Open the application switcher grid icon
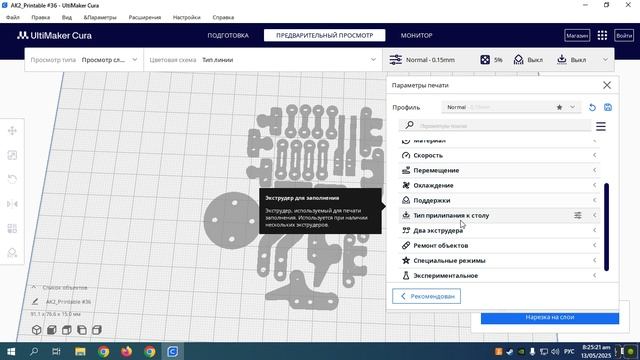 (602, 36)
